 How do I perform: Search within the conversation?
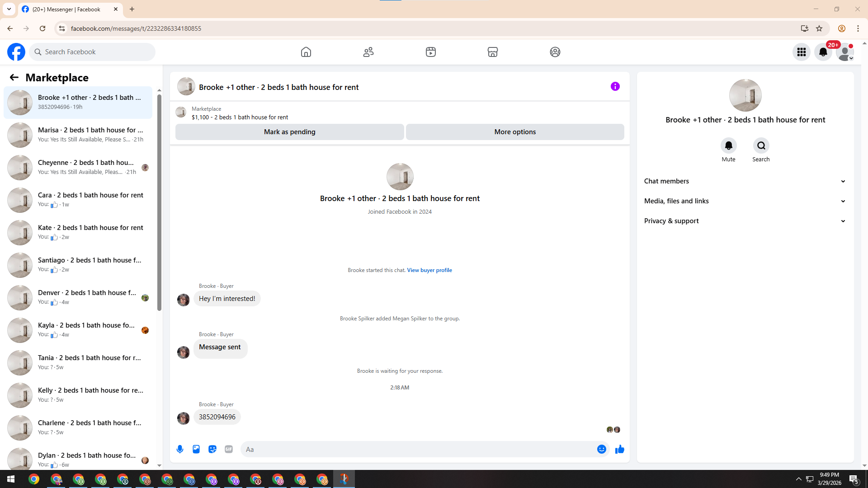761,145
